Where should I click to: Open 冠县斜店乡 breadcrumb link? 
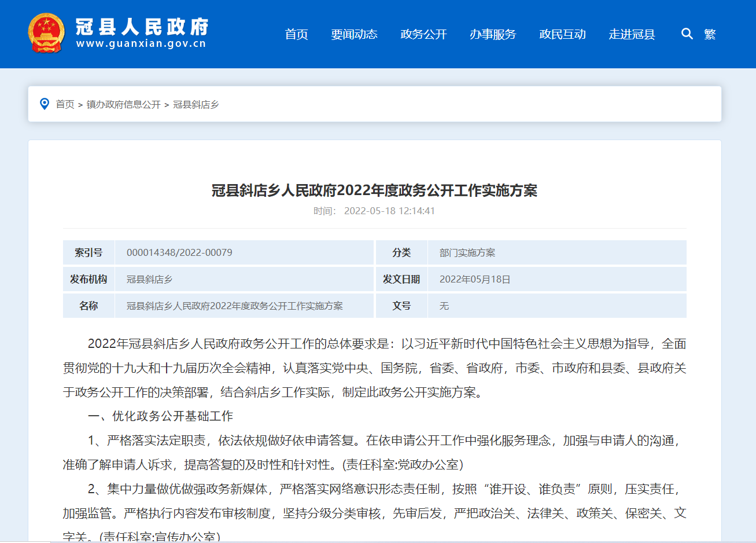196,104
